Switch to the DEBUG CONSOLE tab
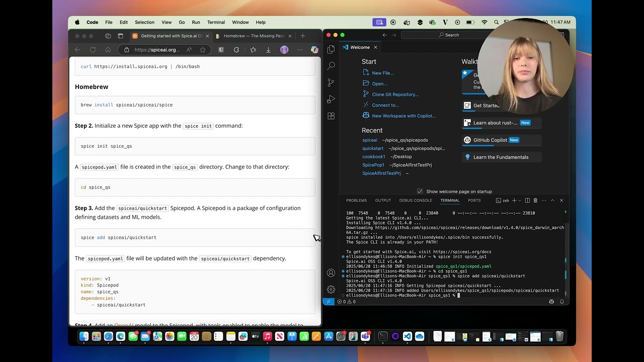This screenshot has height=362, width=644. pyautogui.click(x=416, y=201)
